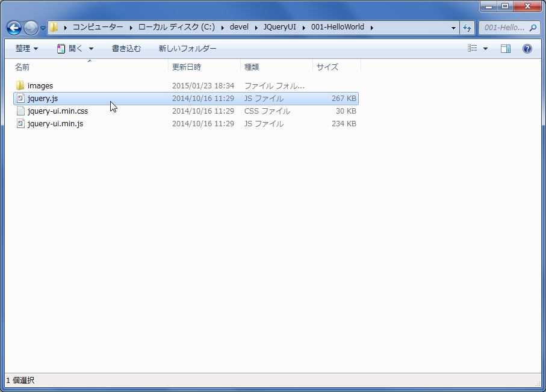Viewport: 546px width, 392px height.
Task: Toggle the preview pane icon
Action: click(x=506, y=49)
